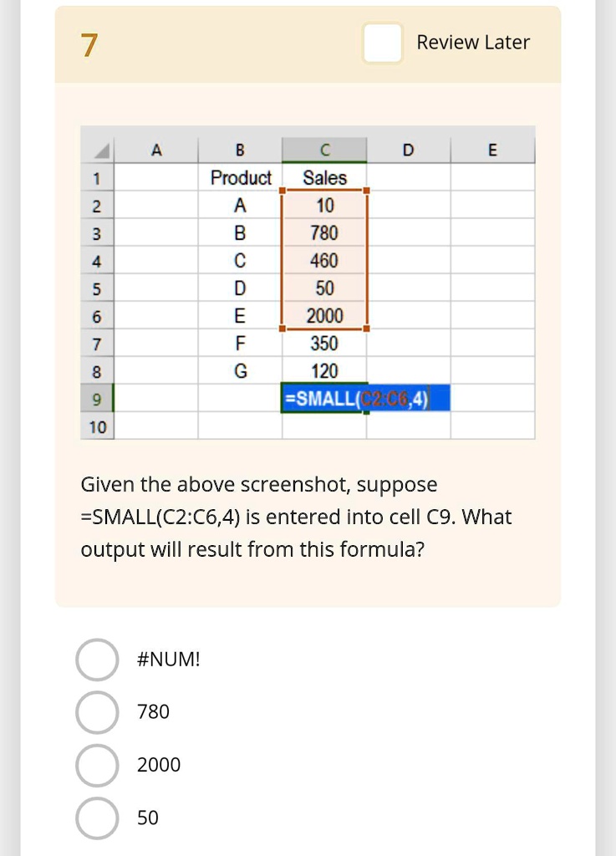Click row number 1 in the spreadsheet
616x856 pixels.
[x=98, y=177]
